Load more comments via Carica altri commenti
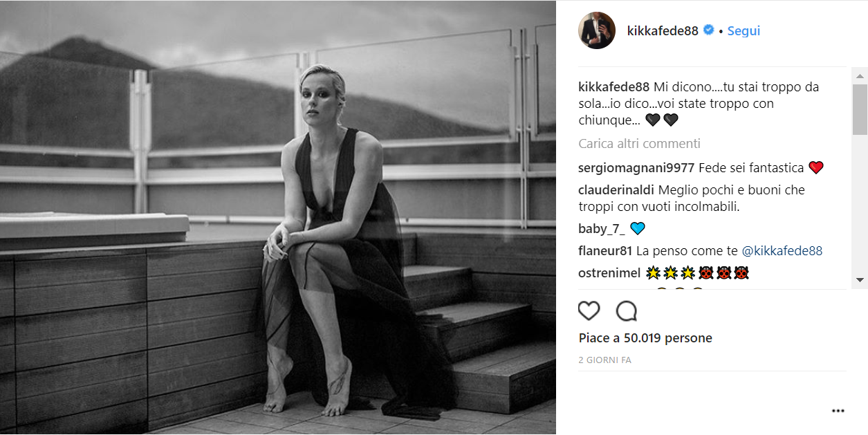Screen dimensions: 868x435 coord(639,143)
